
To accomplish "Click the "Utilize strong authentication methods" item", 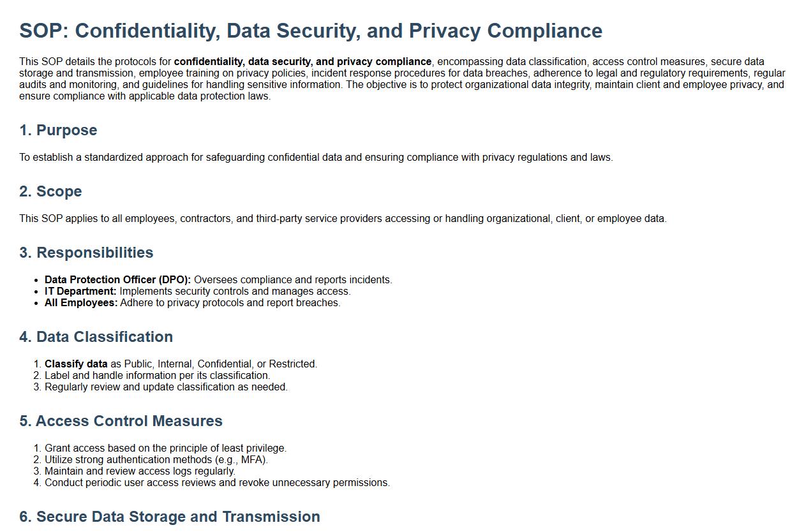I will (156, 460).
